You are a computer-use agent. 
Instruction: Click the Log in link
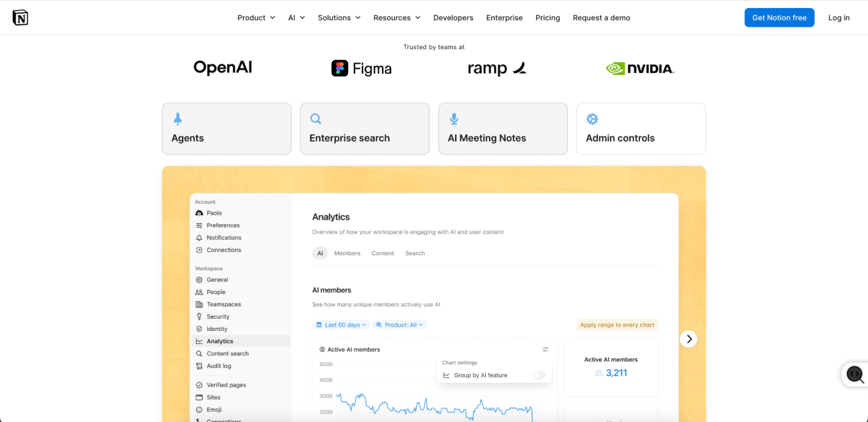pyautogui.click(x=839, y=17)
